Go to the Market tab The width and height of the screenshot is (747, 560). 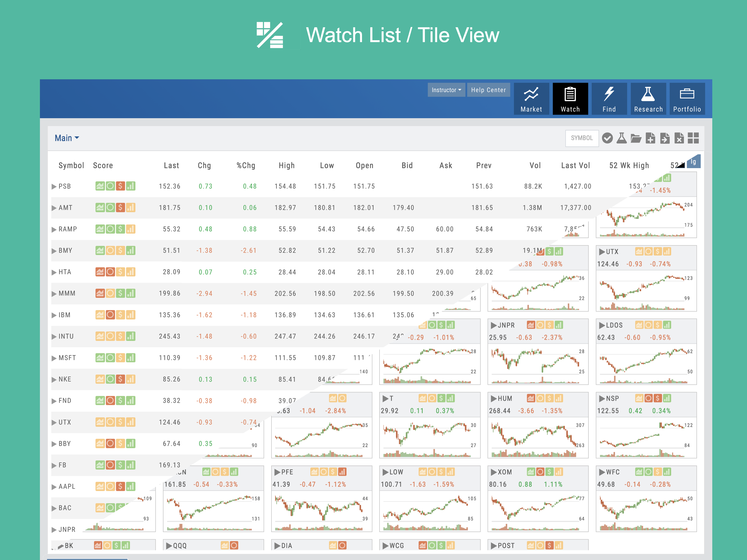pos(531,99)
